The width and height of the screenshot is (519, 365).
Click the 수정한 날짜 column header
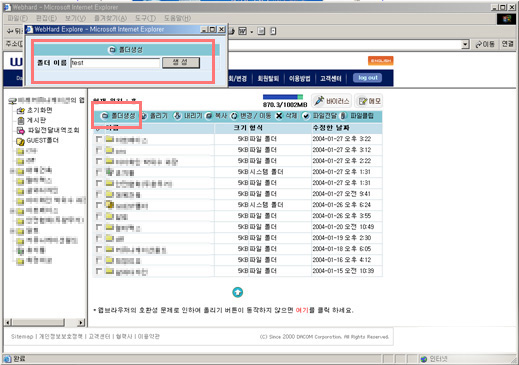(x=331, y=128)
